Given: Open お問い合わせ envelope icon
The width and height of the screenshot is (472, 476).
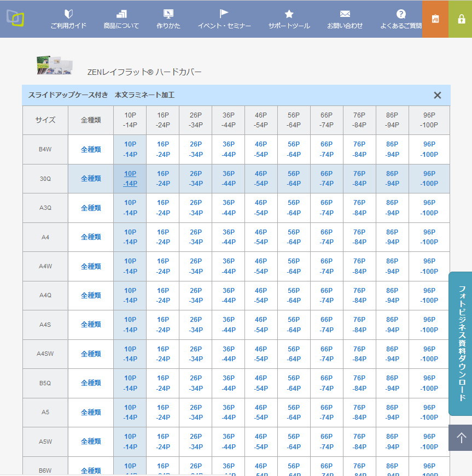Looking at the screenshot, I should tap(345, 14).
